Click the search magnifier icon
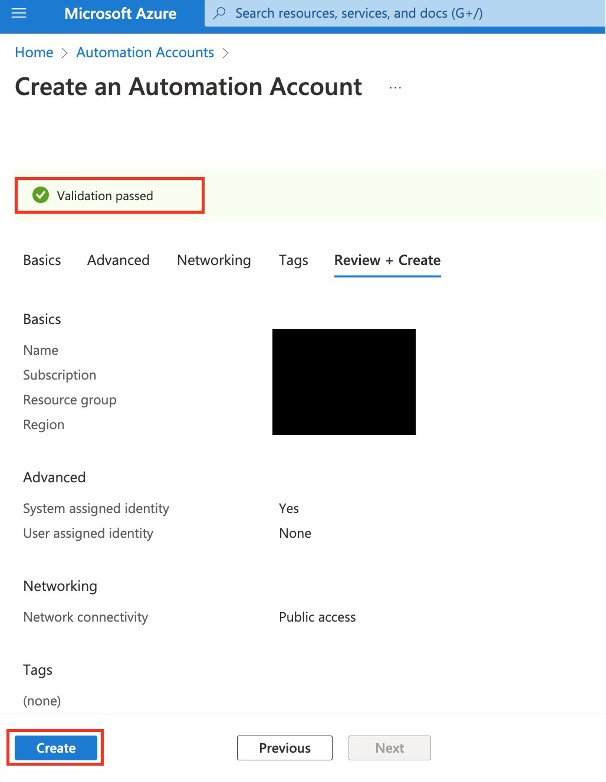Screen dimensions: 606x782 (x=219, y=13)
